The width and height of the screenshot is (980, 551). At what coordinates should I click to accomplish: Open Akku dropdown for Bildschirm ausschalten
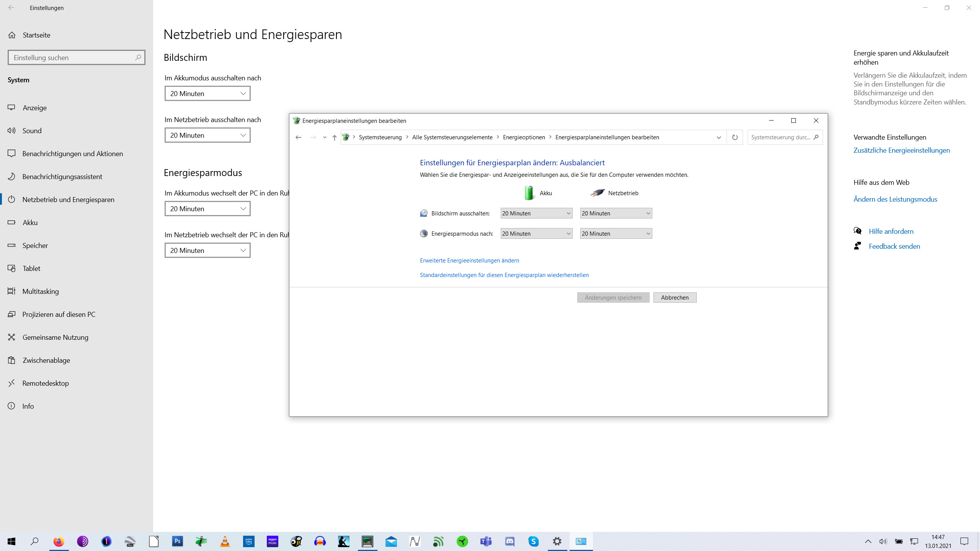pos(536,214)
